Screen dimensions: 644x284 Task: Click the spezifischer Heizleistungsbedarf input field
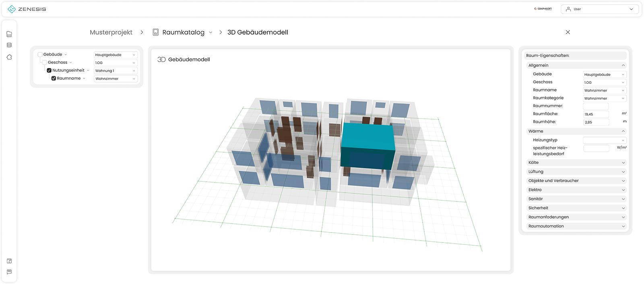tap(597, 148)
